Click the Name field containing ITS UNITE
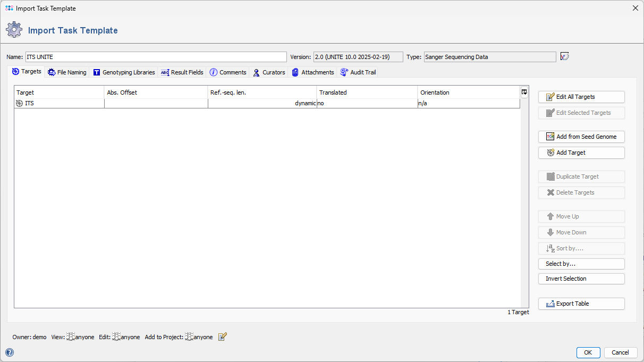Image resolution: width=644 pixels, height=362 pixels. 154,56
